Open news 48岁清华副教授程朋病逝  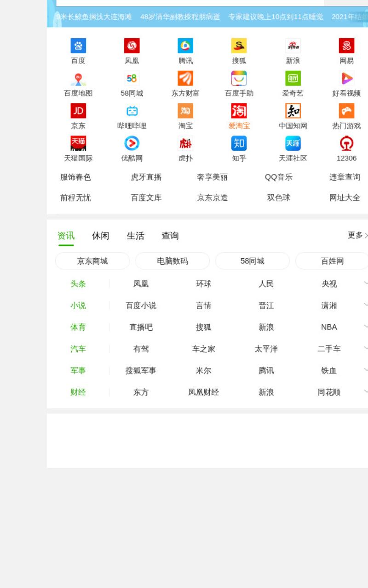tap(180, 17)
